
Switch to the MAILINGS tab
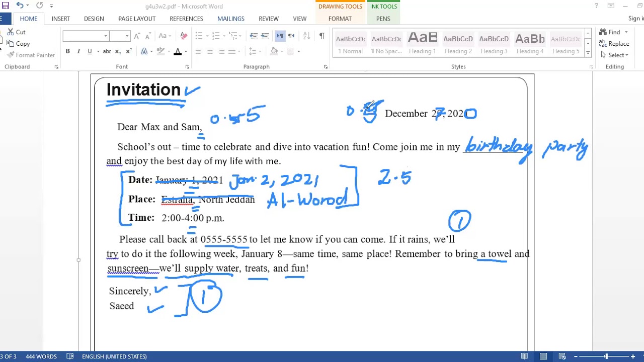tap(231, 19)
